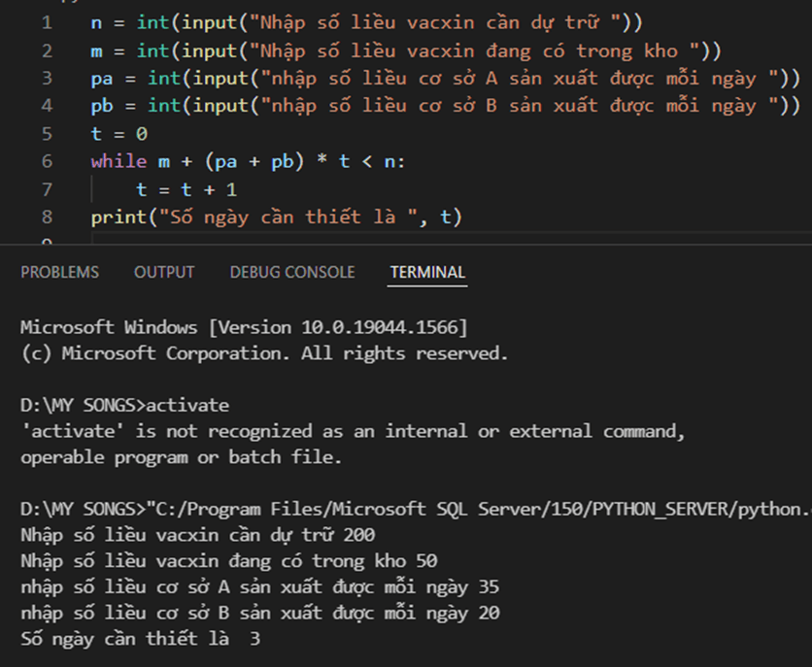Screen dimensions: 812x667
Task: Place cursor on the 't = 0' line
Action: click(118, 134)
